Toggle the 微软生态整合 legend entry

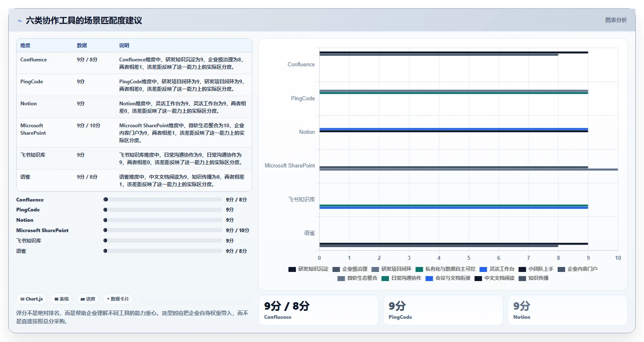click(357, 278)
